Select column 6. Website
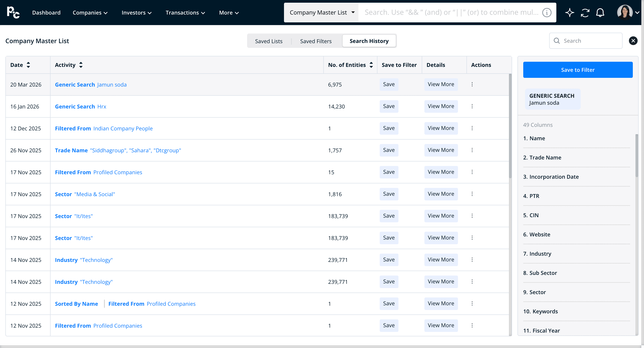The image size is (644, 348). [x=536, y=235]
